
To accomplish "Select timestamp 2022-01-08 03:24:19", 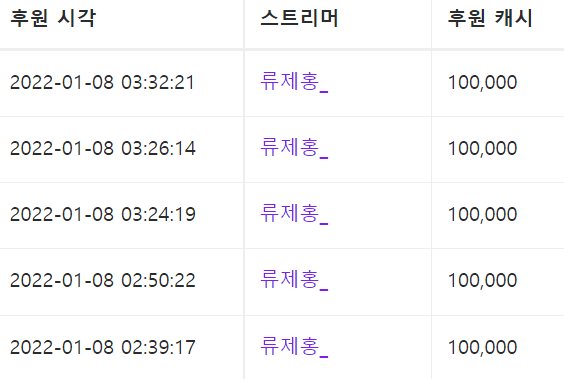I will coord(103,214).
